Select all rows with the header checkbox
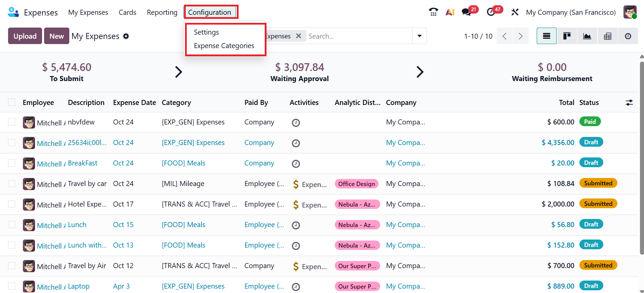644x293 pixels. click(12, 102)
